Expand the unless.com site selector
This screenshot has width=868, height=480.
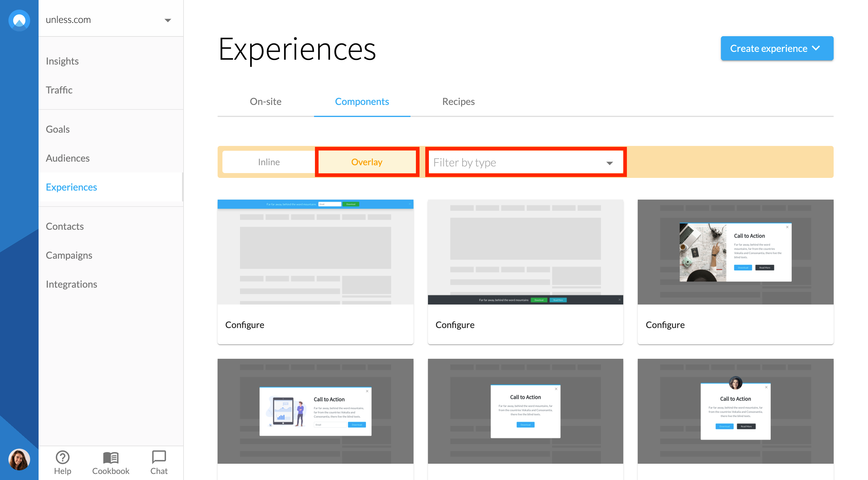pos(168,20)
